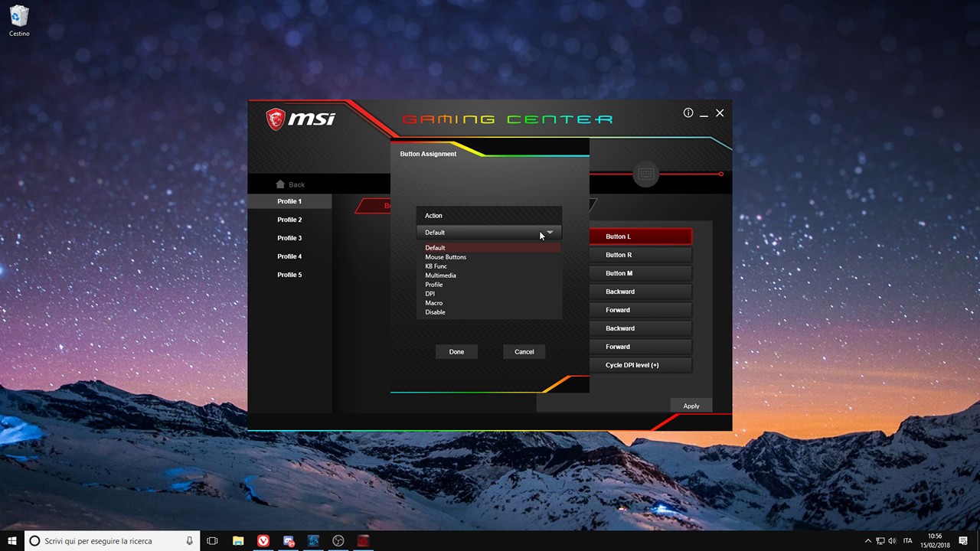Open Discord from the taskbar
980x551 pixels.
(x=289, y=541)
